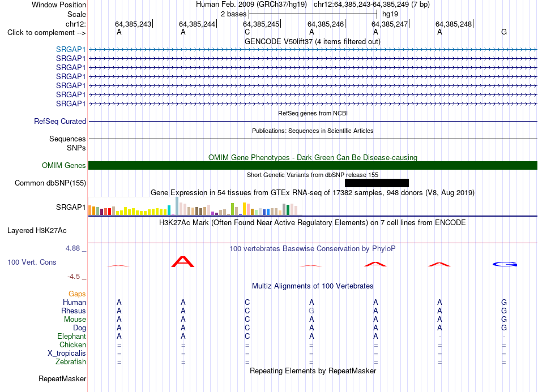Image resolution: width=538 pixels, height=392 pixels.
Task: Click 'OMIM Gene Phenotypes' green track title
Action: click(313, 158)
